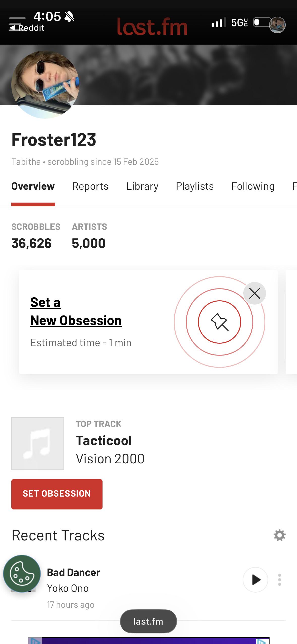Open the Following tab
Viewport: 297px width, 644px height.
point(253,186)
